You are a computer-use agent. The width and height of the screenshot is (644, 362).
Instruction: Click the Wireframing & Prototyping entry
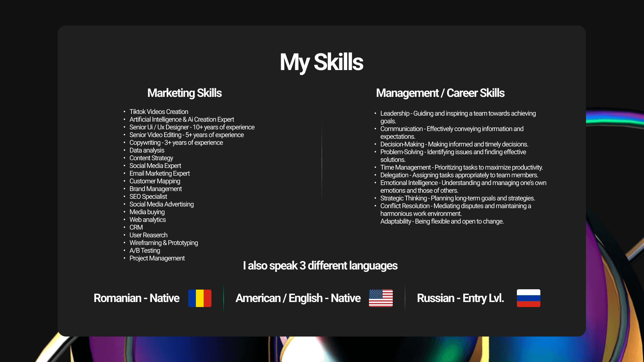(x=164, y=243)
